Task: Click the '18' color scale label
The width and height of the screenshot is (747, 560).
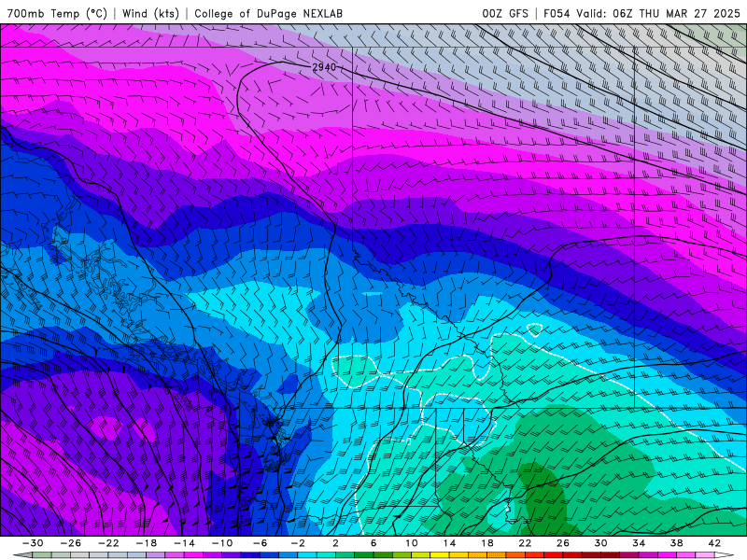Action: (486, 543)
